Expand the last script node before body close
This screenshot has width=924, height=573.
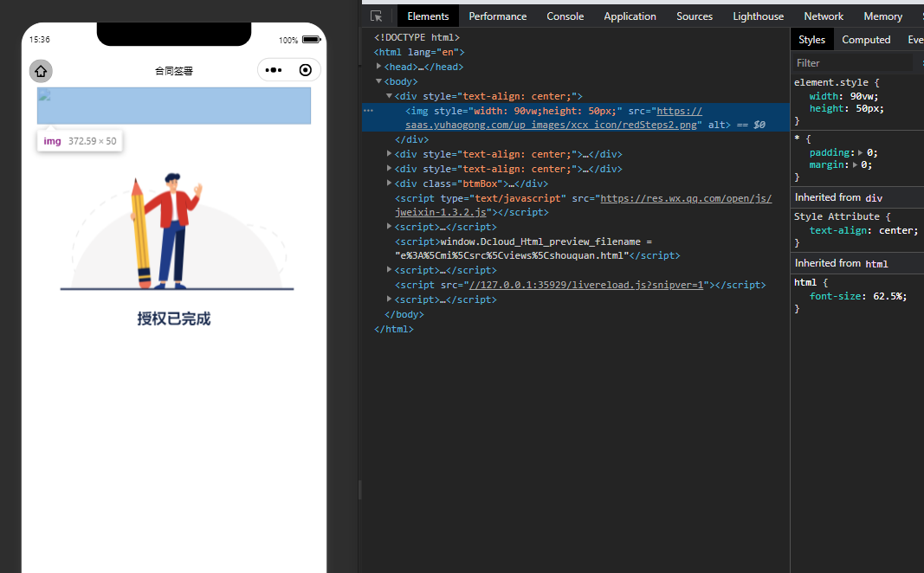click(x=390, y=299)
